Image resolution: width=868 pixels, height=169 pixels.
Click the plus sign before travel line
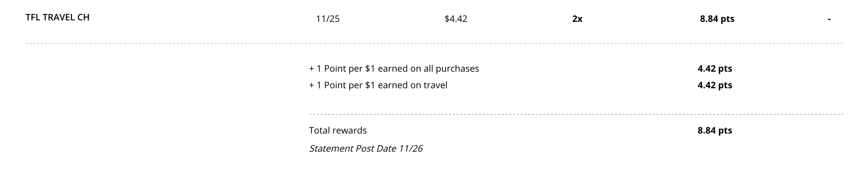coord(312,85)
